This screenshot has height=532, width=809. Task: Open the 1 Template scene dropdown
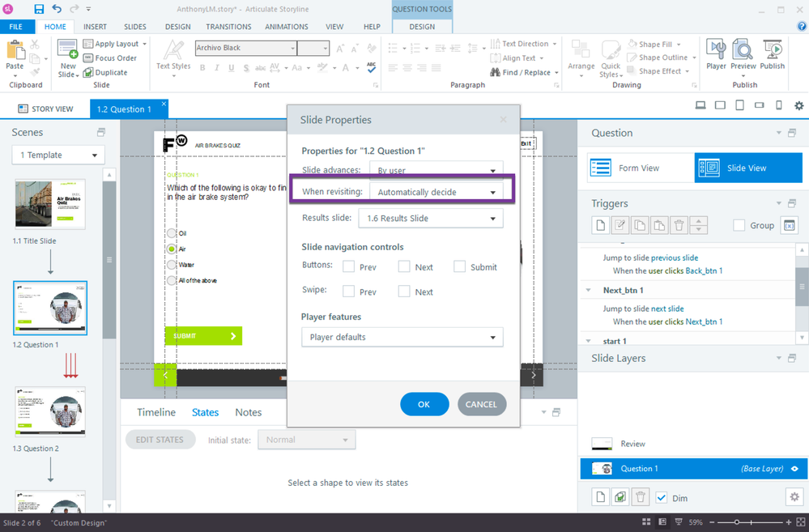[58, 155]
